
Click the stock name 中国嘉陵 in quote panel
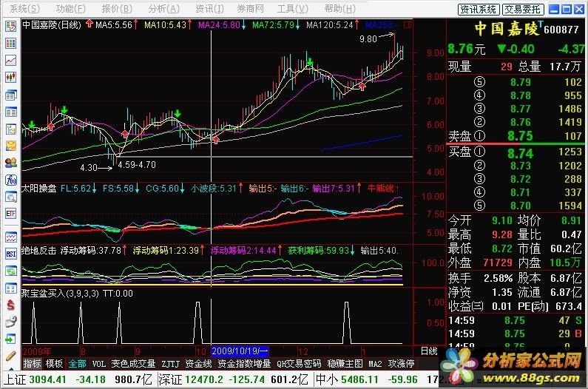point(507,29)
